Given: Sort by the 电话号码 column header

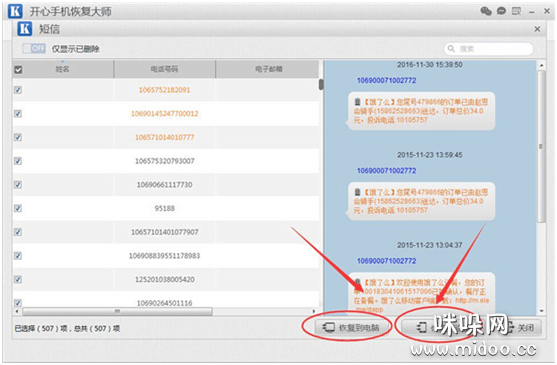Looking at the screenshot, I should pyautogui.click(x=164, y=69).
